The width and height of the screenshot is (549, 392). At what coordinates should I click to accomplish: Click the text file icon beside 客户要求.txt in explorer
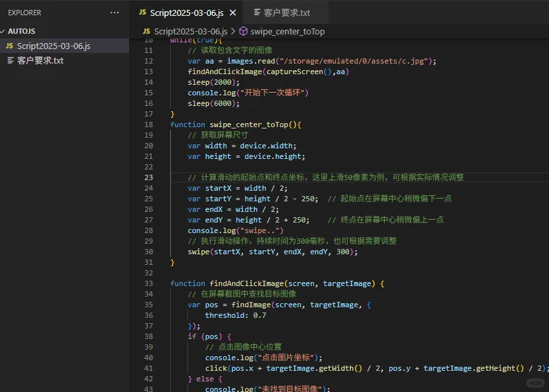(11, 60)
